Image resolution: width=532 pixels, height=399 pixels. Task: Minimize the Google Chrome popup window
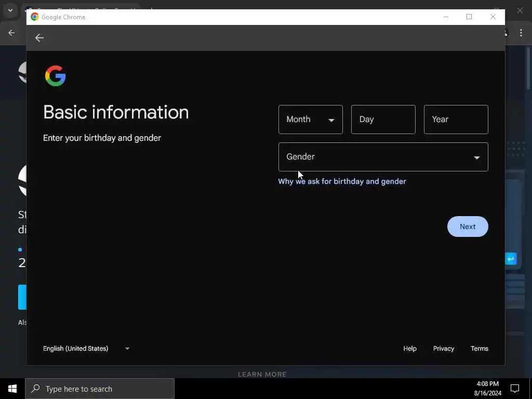[446, 17]
